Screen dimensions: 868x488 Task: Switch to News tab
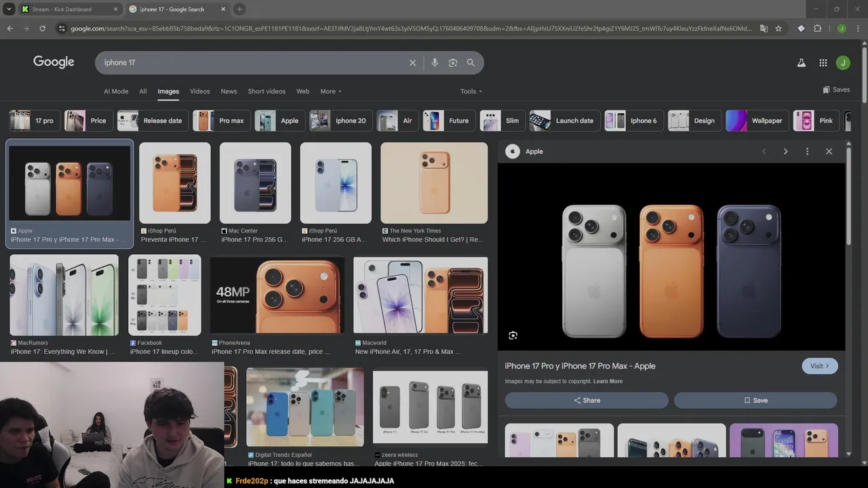point(229,91)
